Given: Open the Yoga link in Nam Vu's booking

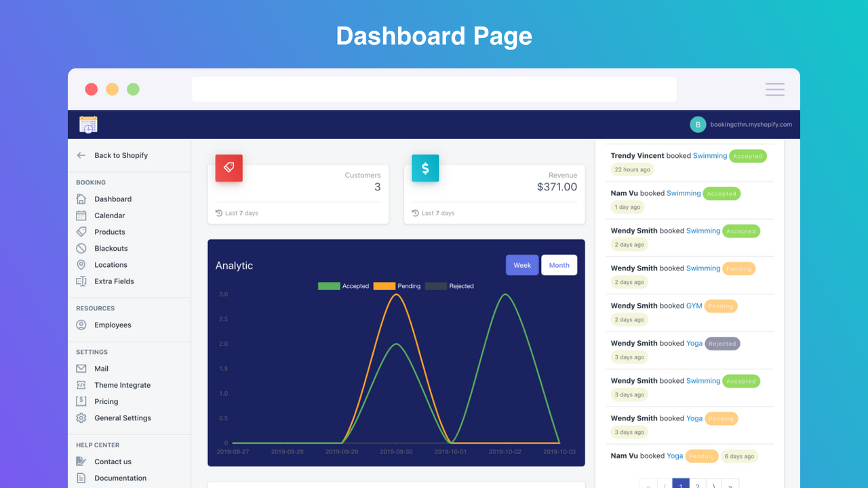Looking at the screenshot, I should pos(675,455).
